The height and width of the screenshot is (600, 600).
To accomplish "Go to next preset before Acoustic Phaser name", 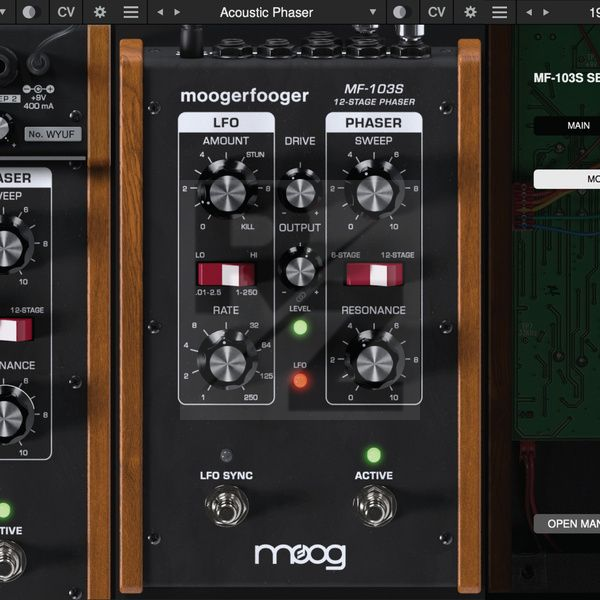I will (177, 12).
